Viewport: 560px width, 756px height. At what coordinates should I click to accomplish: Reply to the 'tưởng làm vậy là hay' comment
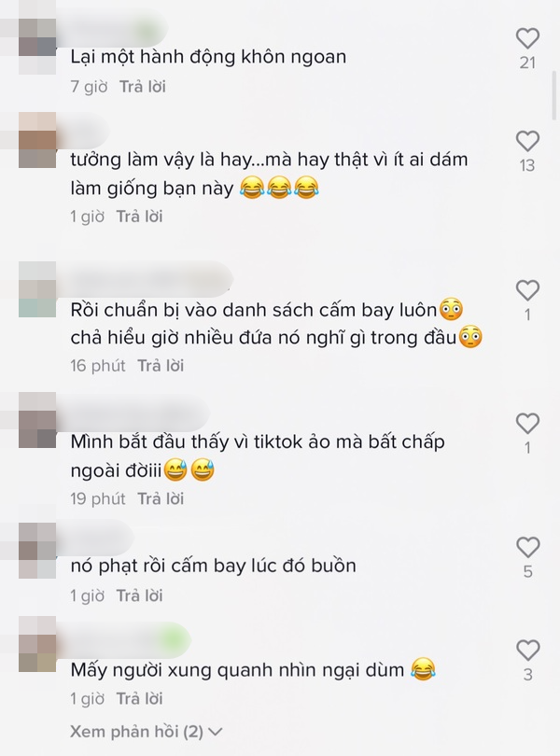point(139,217)
